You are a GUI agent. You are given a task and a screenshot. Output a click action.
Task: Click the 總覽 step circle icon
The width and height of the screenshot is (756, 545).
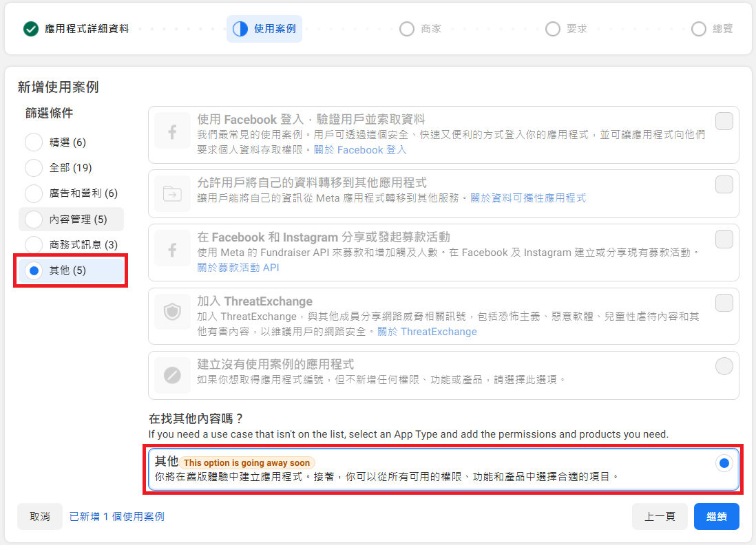pos(699,29)
